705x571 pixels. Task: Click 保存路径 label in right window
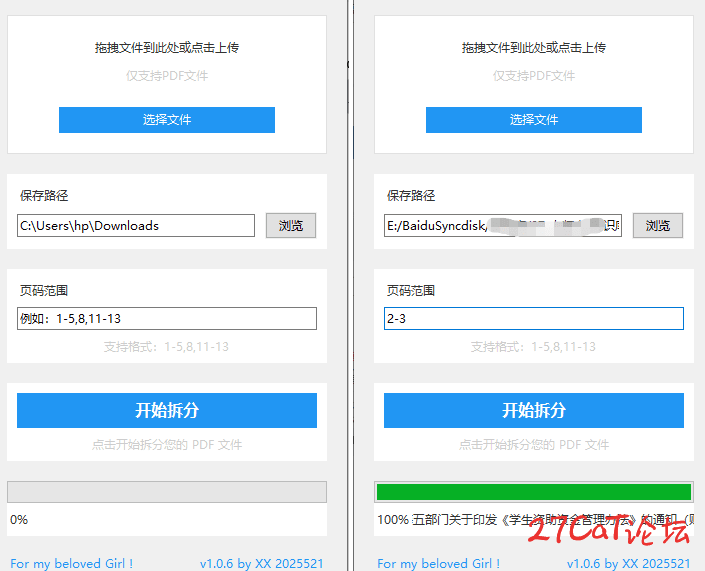coord(411,196)
